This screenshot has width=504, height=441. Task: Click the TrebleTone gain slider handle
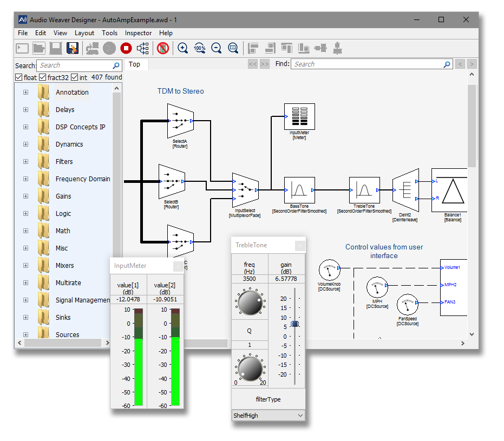[x=294, y=324]
